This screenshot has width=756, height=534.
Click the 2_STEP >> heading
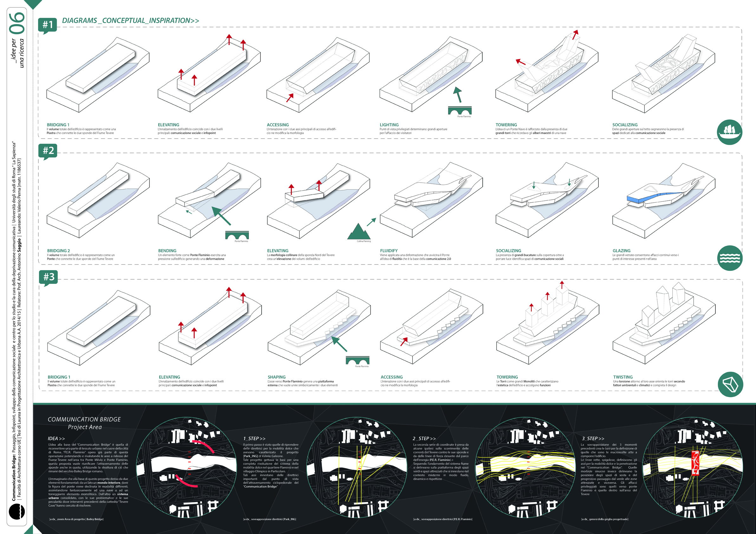point(424,439)
